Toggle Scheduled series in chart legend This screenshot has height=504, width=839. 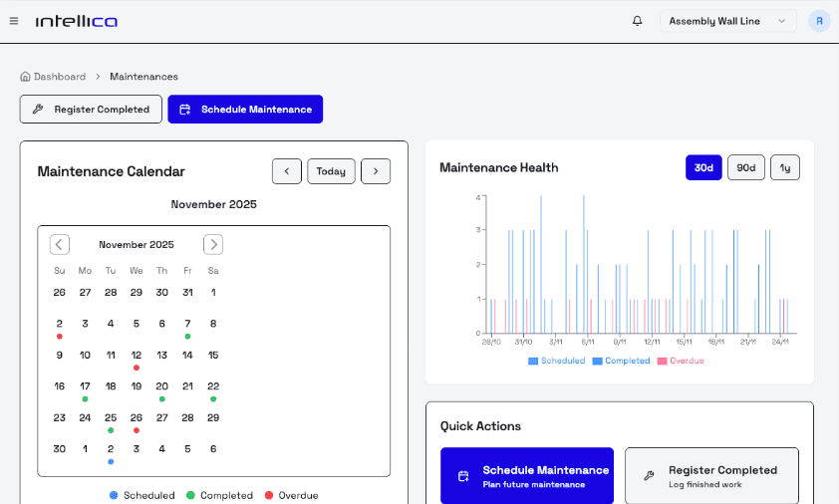[x=557, y=361]
